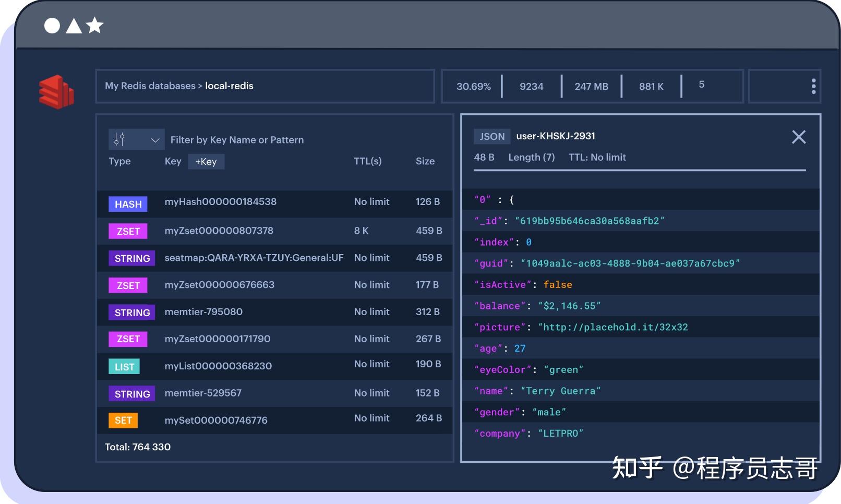
Task: Navigate to My Redis databases breadcrumb
Action: 150,86
